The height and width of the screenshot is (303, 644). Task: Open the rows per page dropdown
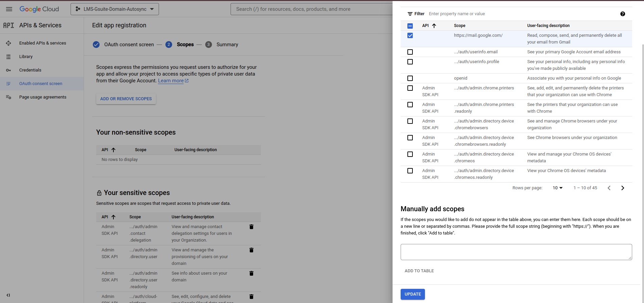click(x=558, y=188)
